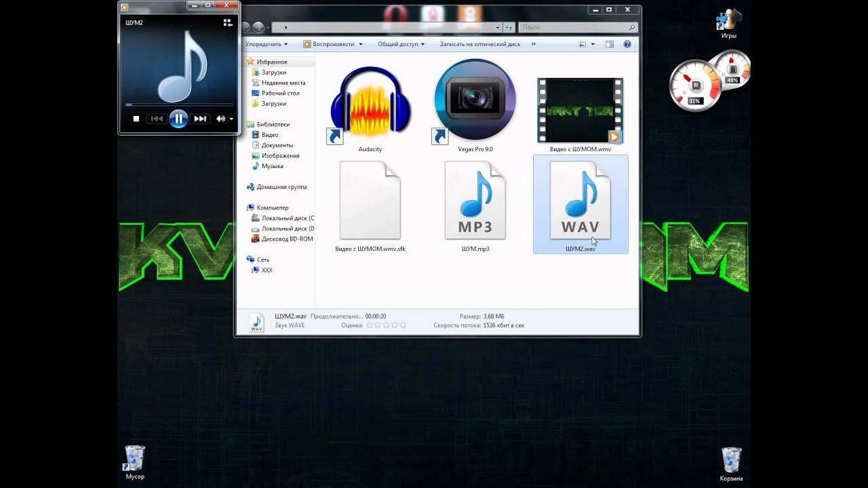Toggle the preview pane

pos(609,44)
